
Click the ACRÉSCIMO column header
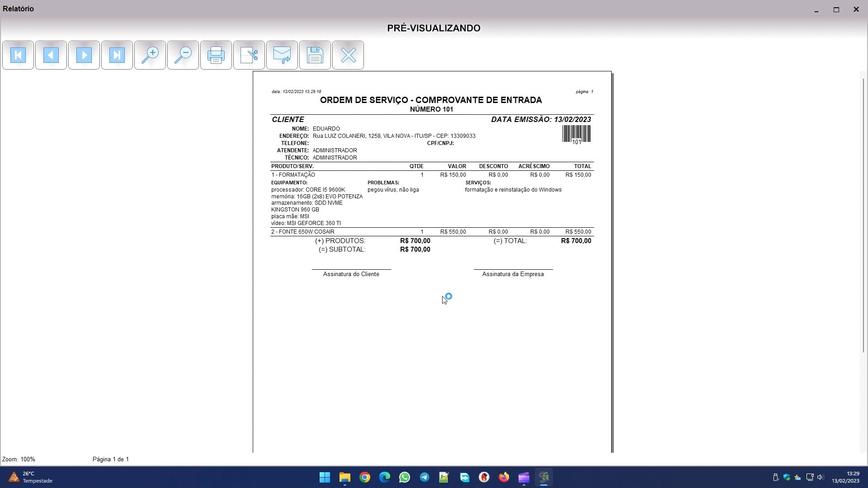pyautogui.click(x=534, y=166)
